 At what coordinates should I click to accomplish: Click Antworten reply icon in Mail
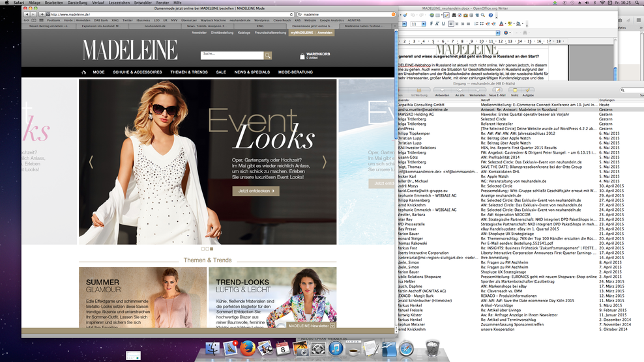coord(443,90)
